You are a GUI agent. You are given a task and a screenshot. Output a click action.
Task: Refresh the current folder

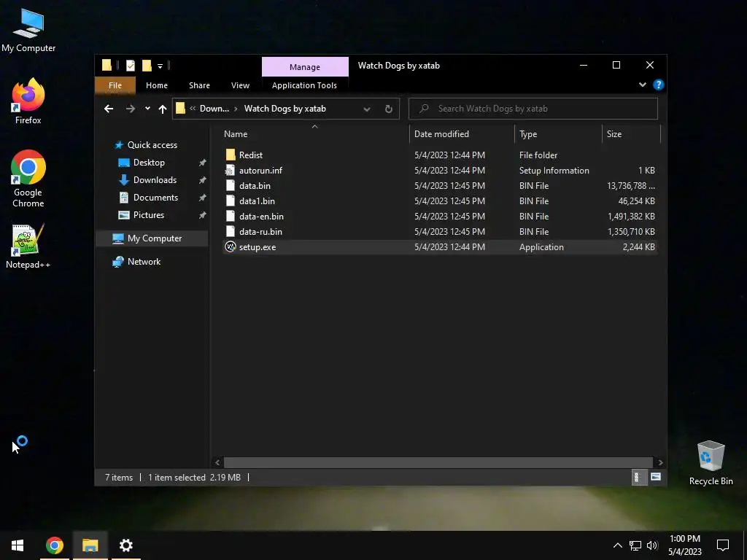pyautogui.click(x=389, y=109)
